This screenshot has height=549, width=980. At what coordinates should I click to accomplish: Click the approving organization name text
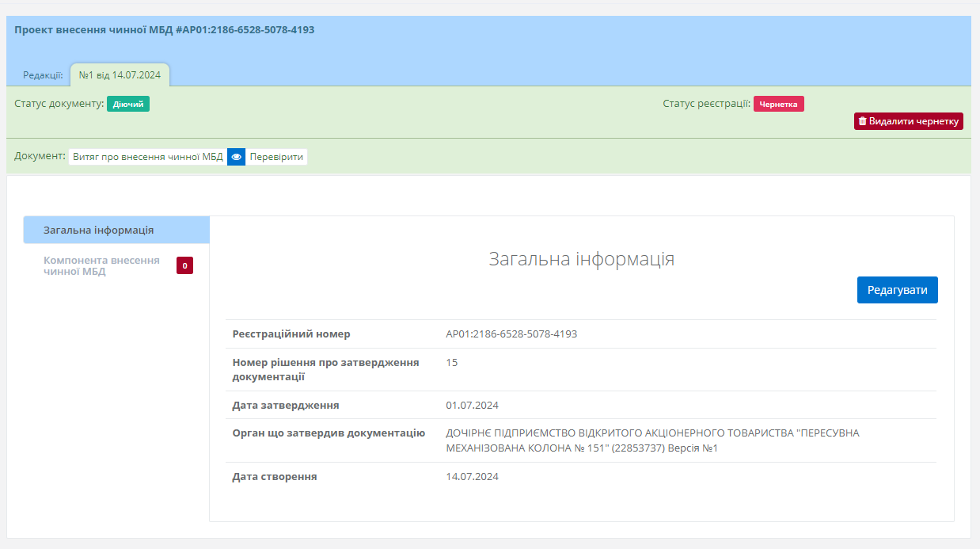tap(652, 440)
